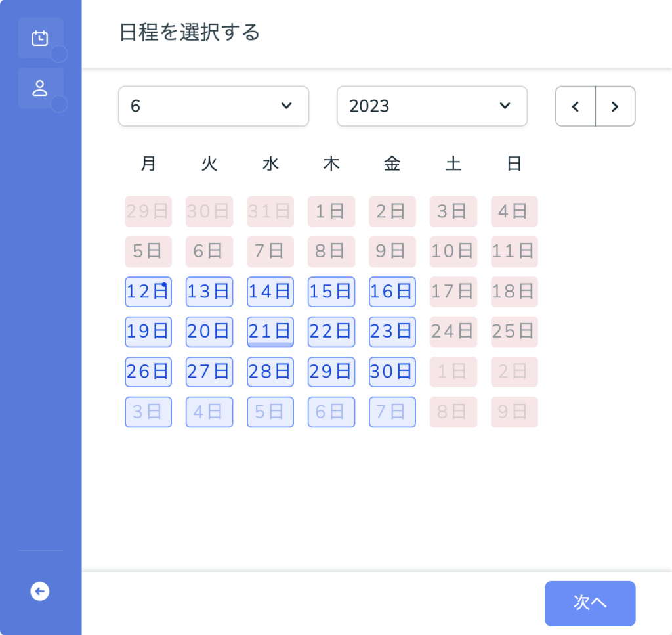
Task: Select the date 12日
Action: [x=148, y=292]
